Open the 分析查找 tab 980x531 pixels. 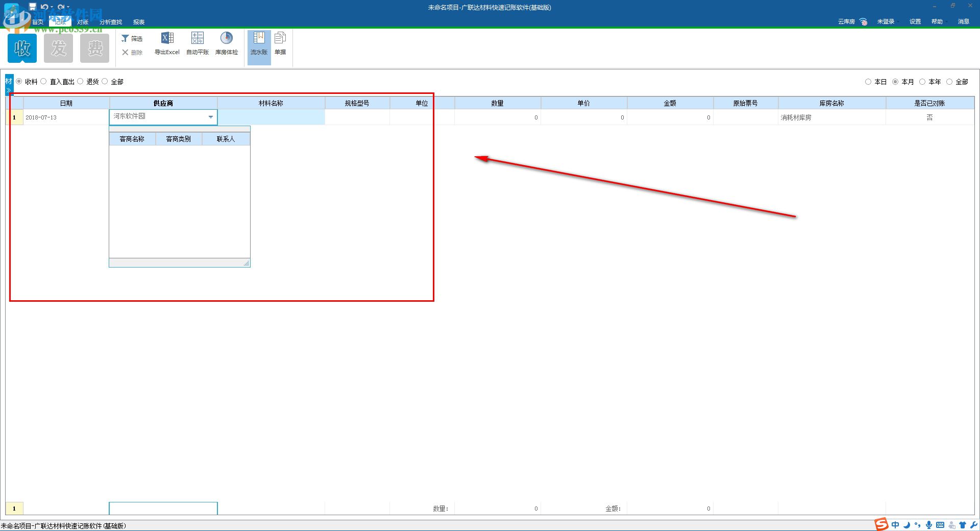pos(111,22)
